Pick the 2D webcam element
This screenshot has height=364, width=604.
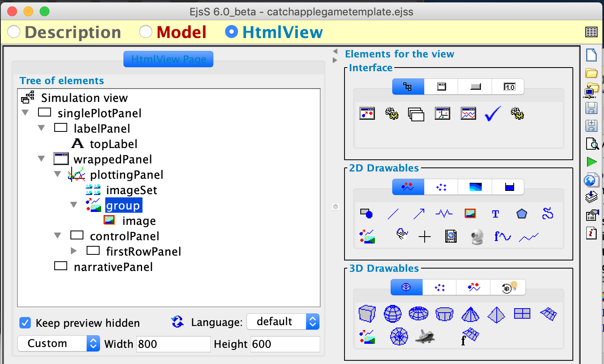click(477, 237)
